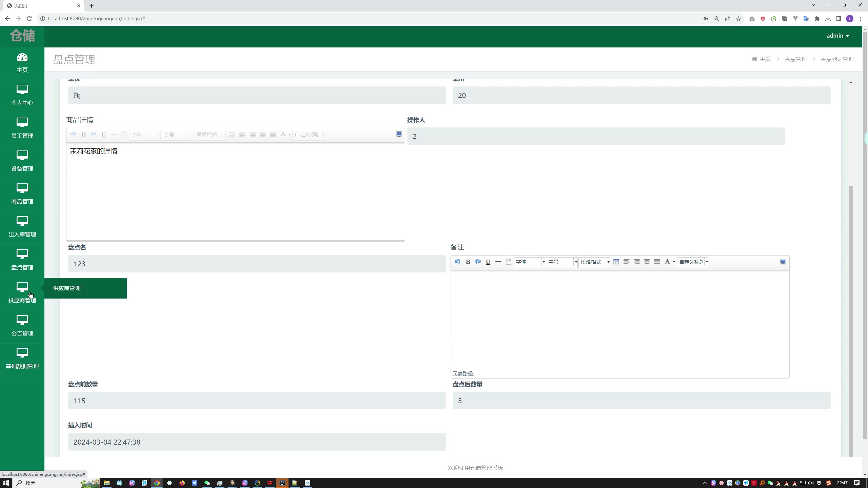This screenshot has width=868, height=488.
Task: Open 字体 font dropdown in 备注 editor
Action: click(529, 262)
